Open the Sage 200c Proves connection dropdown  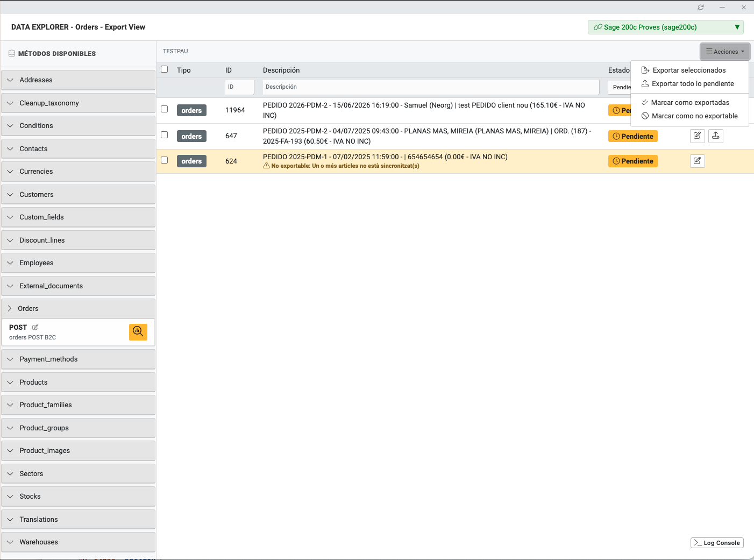pos(666,27)
